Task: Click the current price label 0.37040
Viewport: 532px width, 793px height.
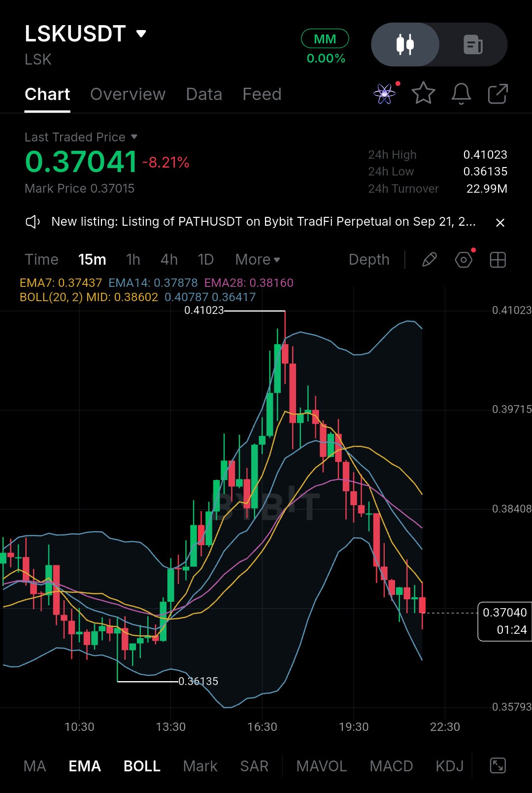Action: tap(504, 621)
